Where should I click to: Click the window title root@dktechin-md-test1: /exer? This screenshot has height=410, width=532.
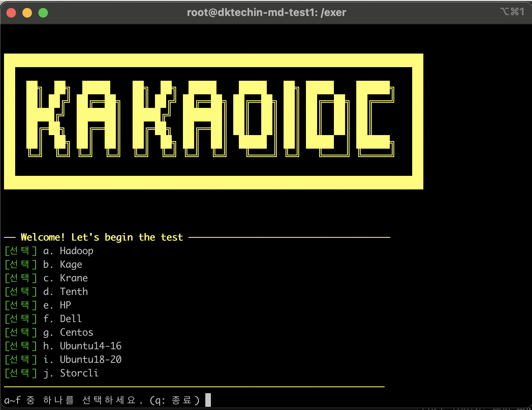pyautogui.click(x=266, y=12)
